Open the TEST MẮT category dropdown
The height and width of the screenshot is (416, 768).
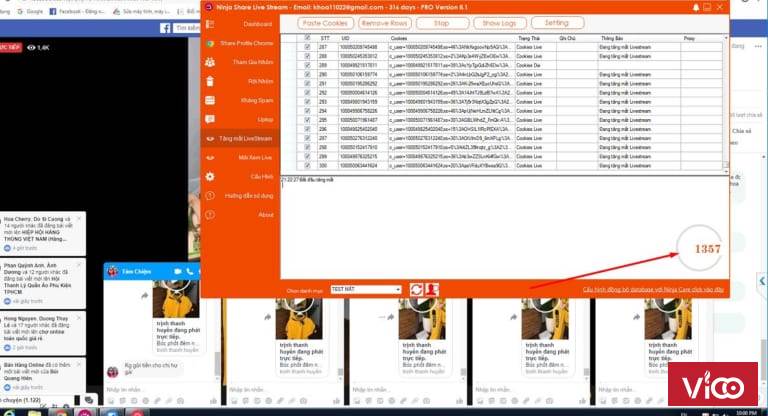366,290
